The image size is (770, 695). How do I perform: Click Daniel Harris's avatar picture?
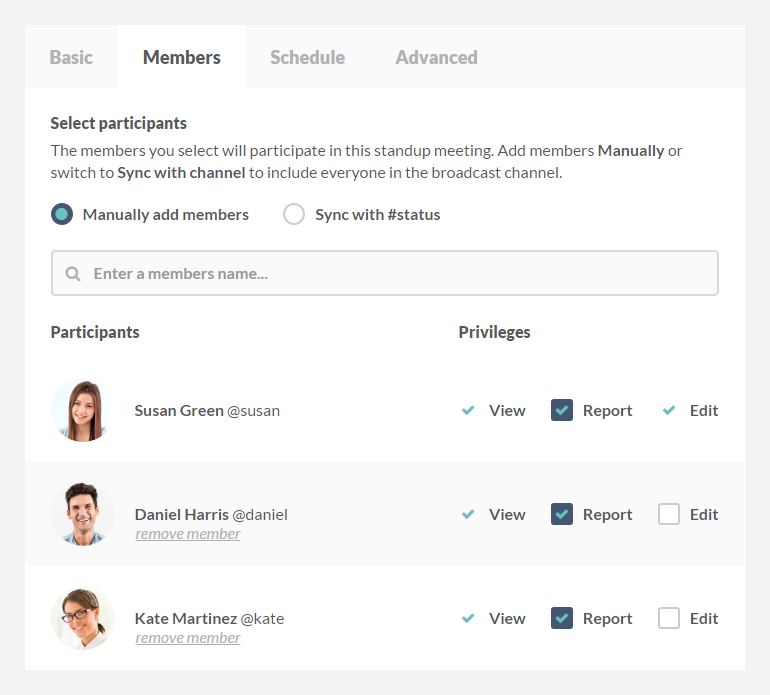tap(83, 514)
